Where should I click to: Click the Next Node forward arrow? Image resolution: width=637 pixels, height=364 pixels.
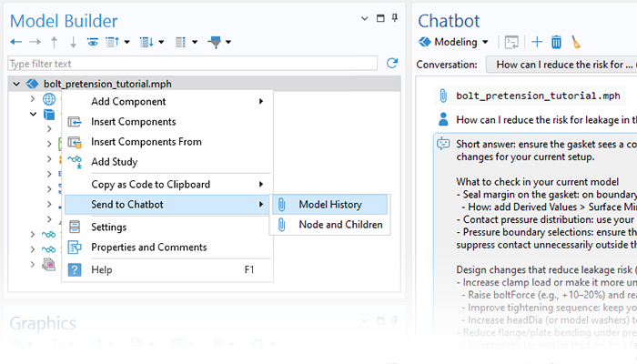[35, 42]
